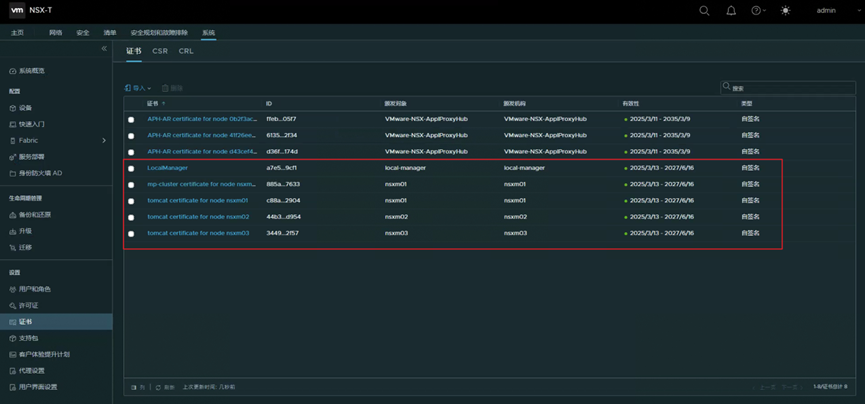Image resolution: width=865 pixels, height=404 pixels.
Task: Open global search magnifier in header
Action: pos(704,10)
